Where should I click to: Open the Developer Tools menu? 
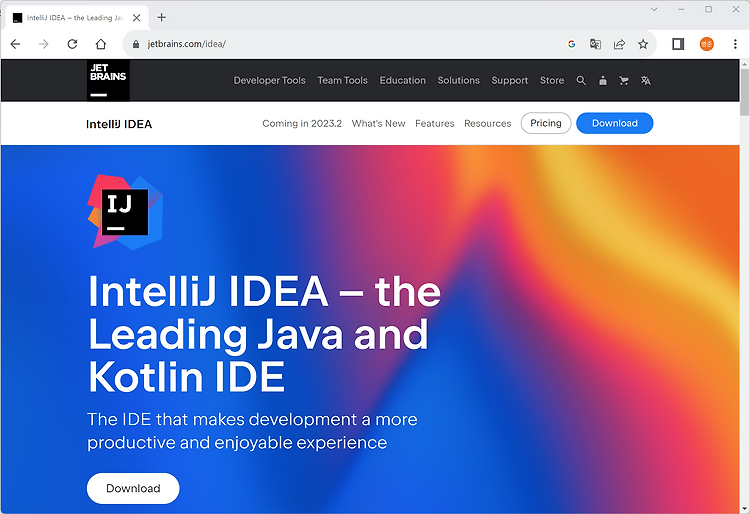click(x=269, y=80)
